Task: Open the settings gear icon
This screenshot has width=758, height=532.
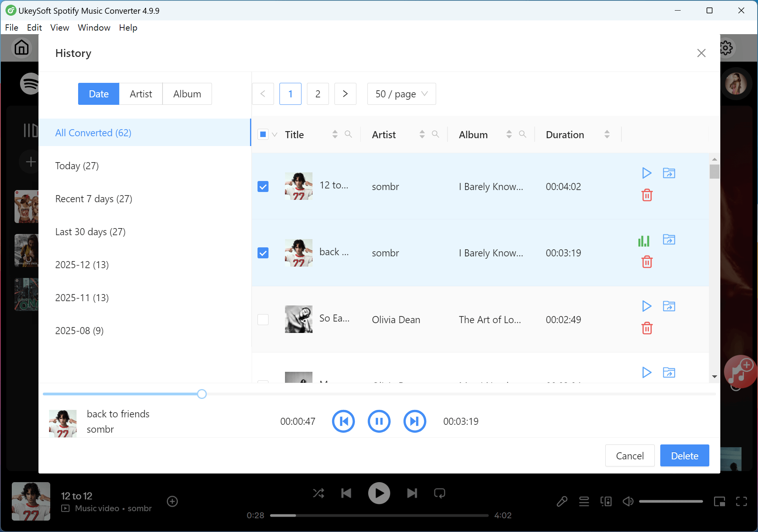Action: (726, 48)
